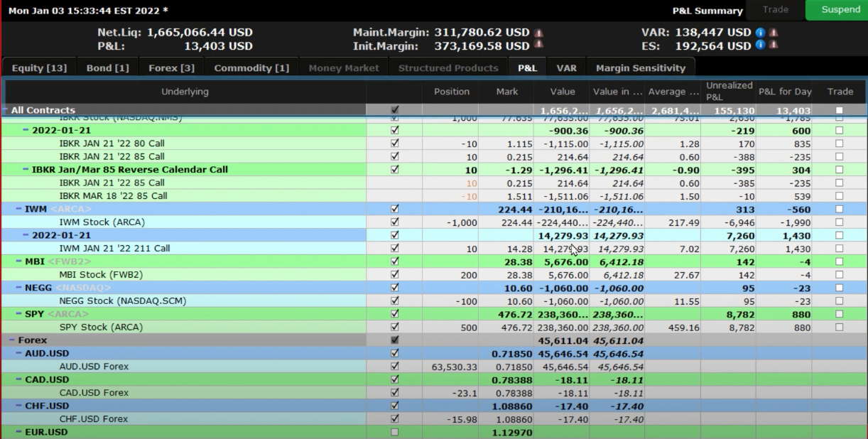Toggle the All Contracts checkbox
Viewport: 868px width, 439px height.
pyautogui.click(x=395, y=110)
